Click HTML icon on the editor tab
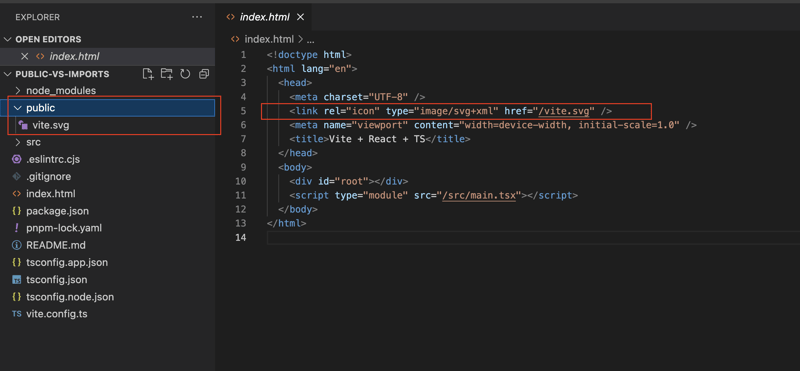This screenshot has width=800, height=371. point(231,17)
